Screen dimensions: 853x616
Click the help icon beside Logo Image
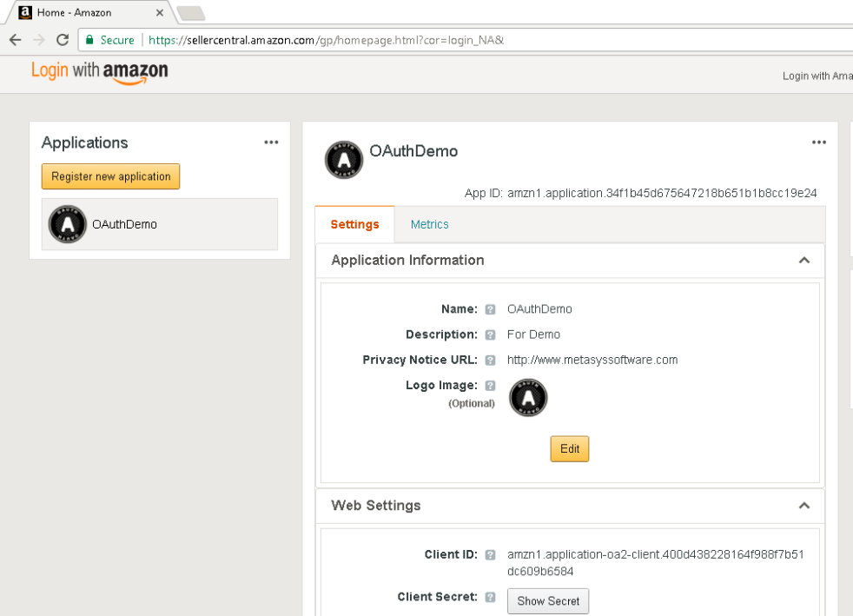coord(490,386)
